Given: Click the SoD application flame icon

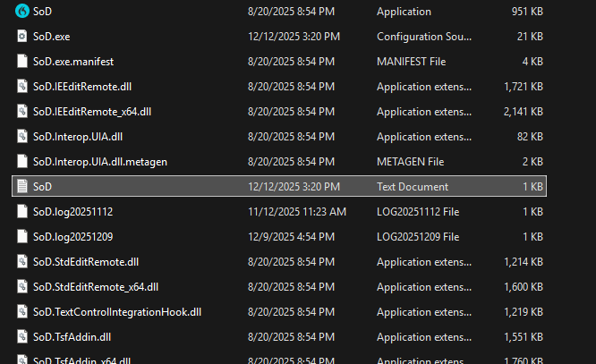Looking at the screenshot, I should coord(23,12).
